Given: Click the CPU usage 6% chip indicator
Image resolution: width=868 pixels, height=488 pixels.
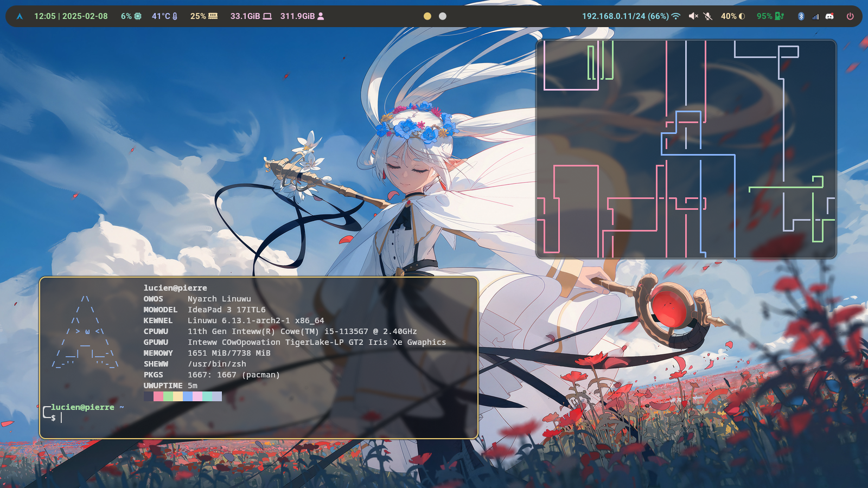Looking at the screenshot, I should coord(131,16).
